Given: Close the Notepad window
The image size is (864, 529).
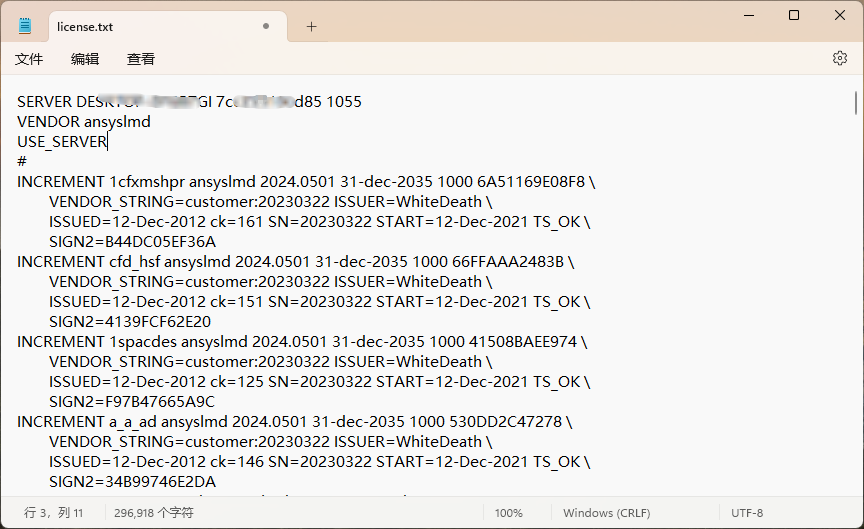Looking at the screenshot, I should click(840, 15).
